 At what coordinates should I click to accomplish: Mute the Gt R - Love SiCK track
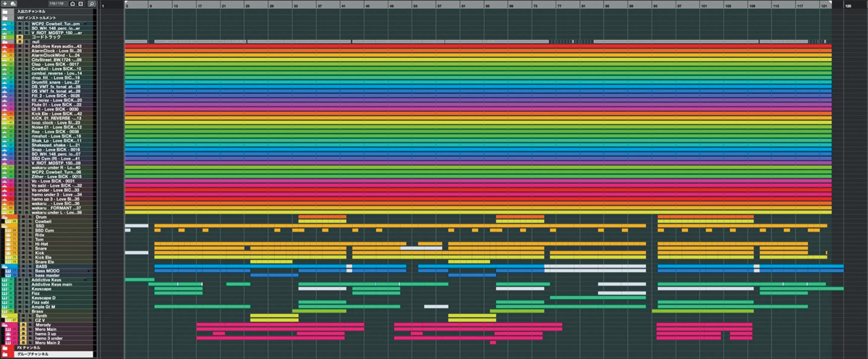(x=20, y=109)
